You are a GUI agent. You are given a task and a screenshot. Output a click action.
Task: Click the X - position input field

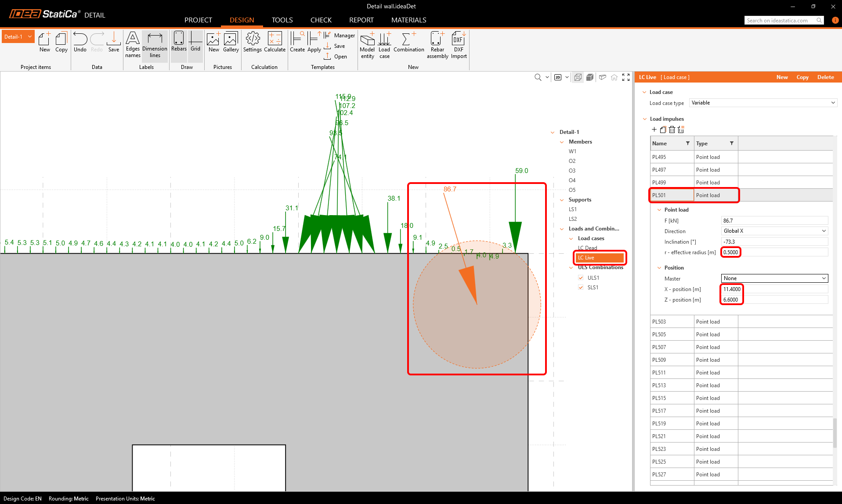774,289
